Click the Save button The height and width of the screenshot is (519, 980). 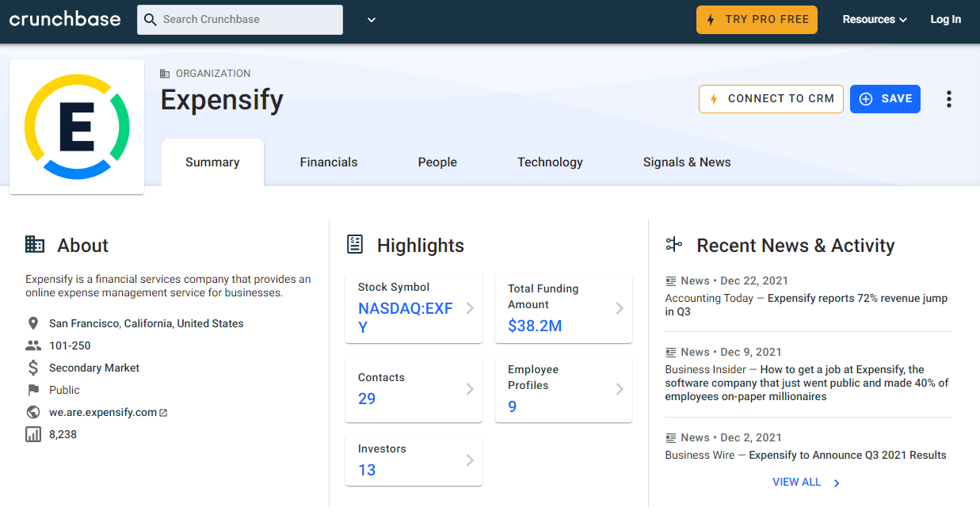pos(885,99)
